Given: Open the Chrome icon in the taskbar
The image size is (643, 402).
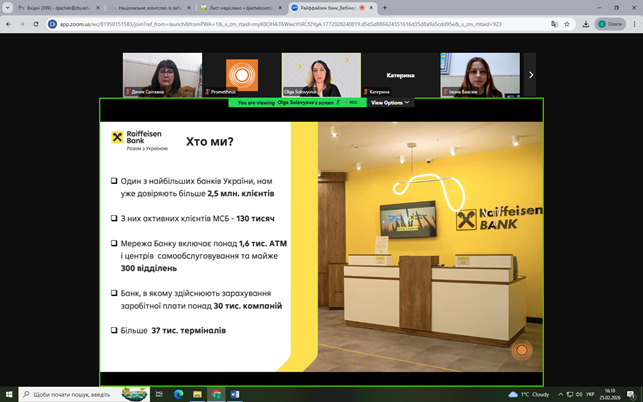Looking at the screenshot, I should [216, 394].
